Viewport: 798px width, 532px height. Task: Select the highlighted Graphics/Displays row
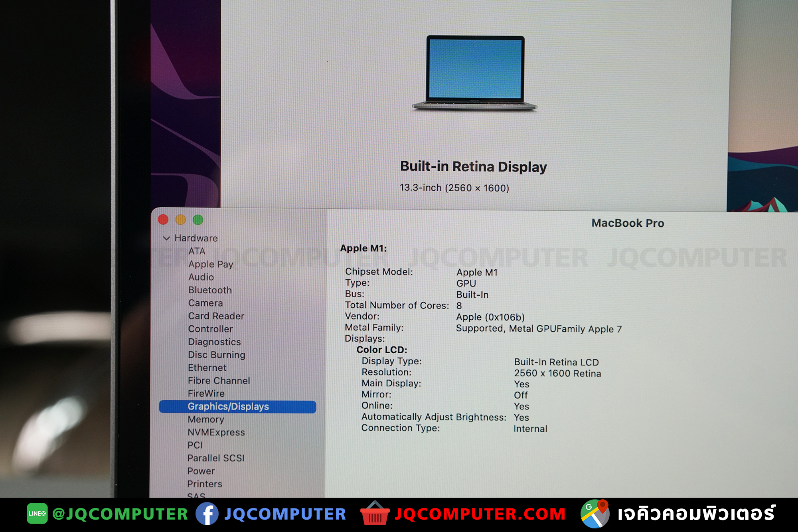[x=237, y=407]
